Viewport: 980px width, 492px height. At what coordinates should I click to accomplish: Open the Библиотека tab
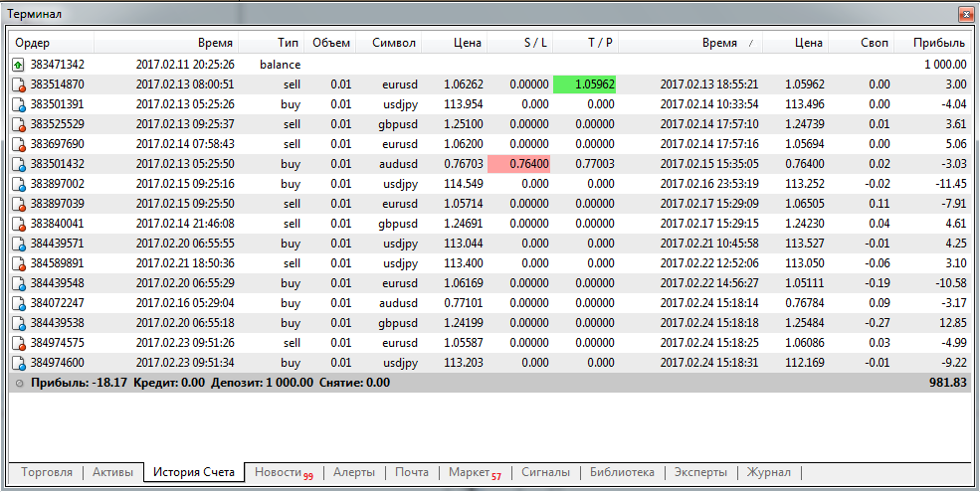point(623,473)
